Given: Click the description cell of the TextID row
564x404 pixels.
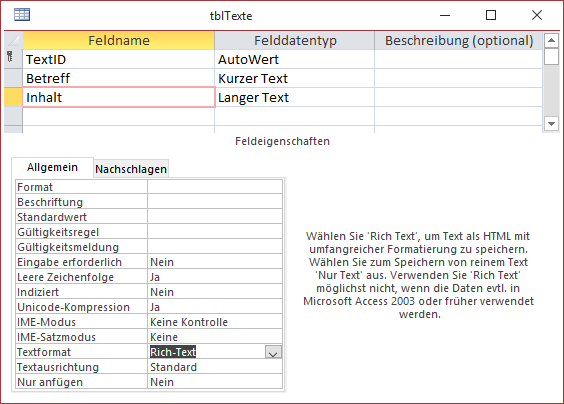Looking at the screenshot, I should (459, 59).
